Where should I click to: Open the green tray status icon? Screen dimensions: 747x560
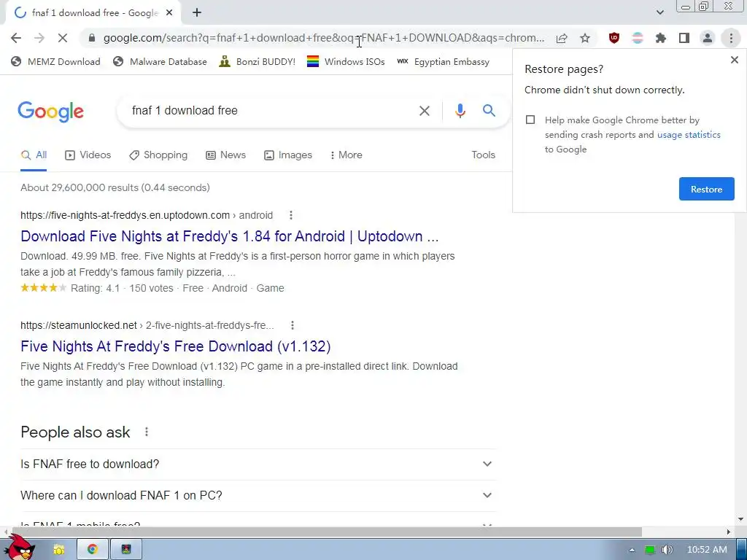[650, 550]
